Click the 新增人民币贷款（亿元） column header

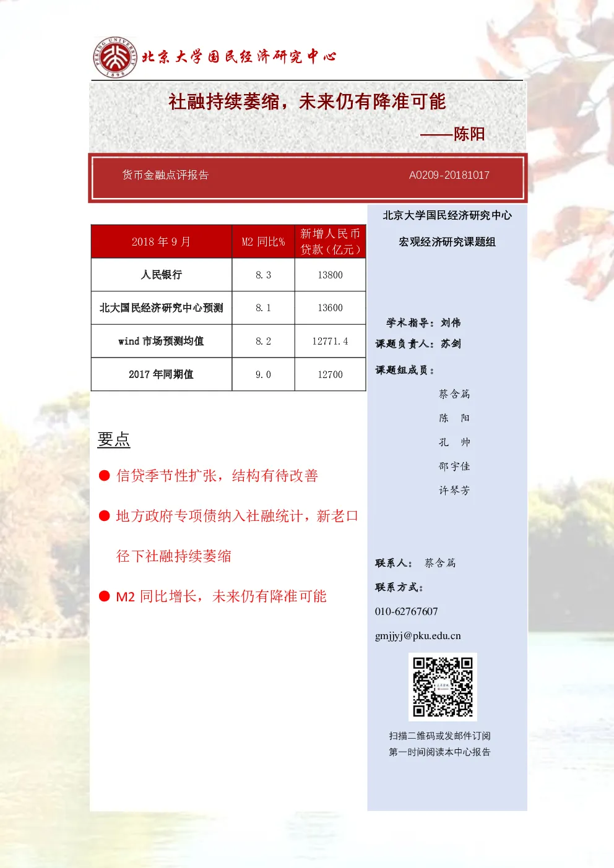coord(330,241)
